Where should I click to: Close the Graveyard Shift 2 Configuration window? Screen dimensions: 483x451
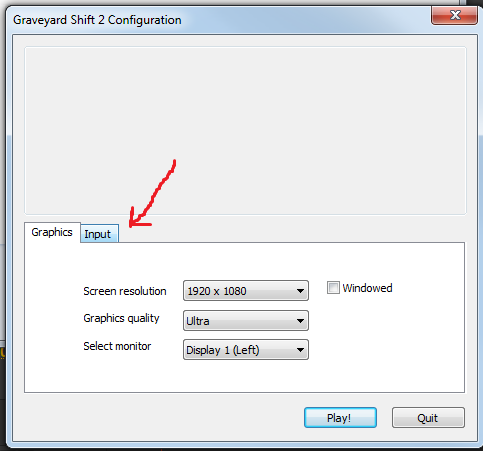tap(454, 15)
